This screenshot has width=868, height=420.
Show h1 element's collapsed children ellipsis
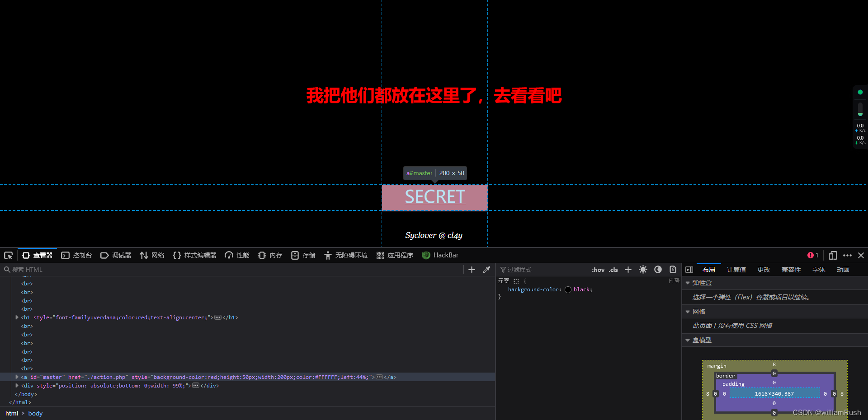[218, 317]
